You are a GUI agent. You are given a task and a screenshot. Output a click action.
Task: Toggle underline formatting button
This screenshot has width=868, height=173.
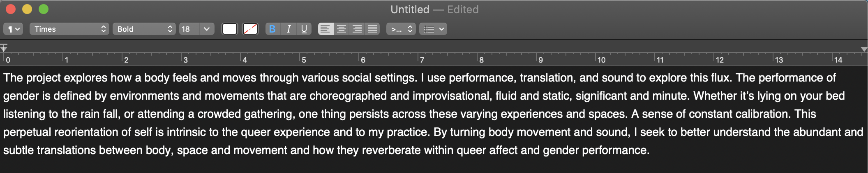(304, 29)
